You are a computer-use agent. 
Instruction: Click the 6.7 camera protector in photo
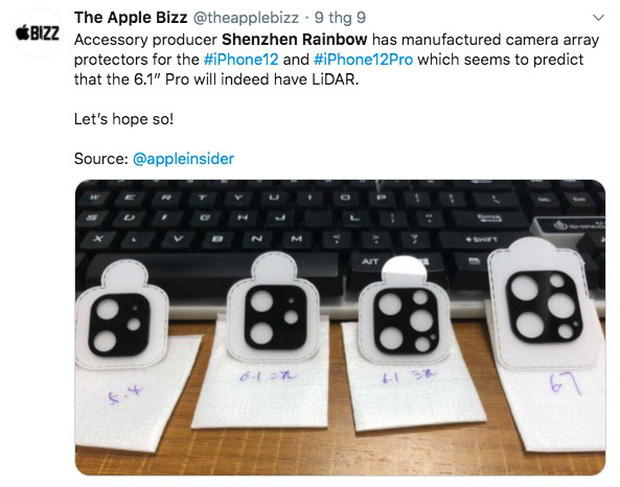tap(544, 304)
